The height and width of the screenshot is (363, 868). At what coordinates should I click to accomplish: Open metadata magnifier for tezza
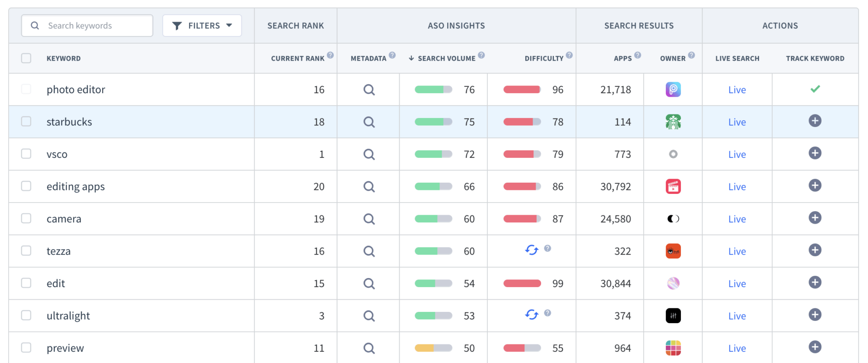point(369,251)
